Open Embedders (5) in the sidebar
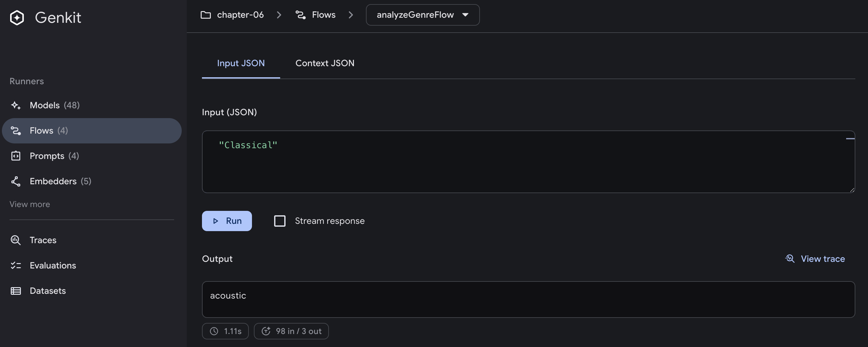The image size is (868, 347). (92, 181)
